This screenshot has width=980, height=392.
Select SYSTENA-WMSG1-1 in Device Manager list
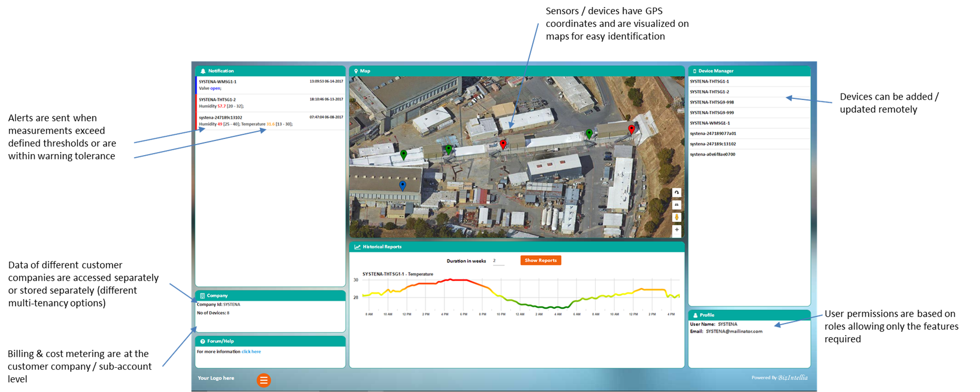click(x=710, y=123)
